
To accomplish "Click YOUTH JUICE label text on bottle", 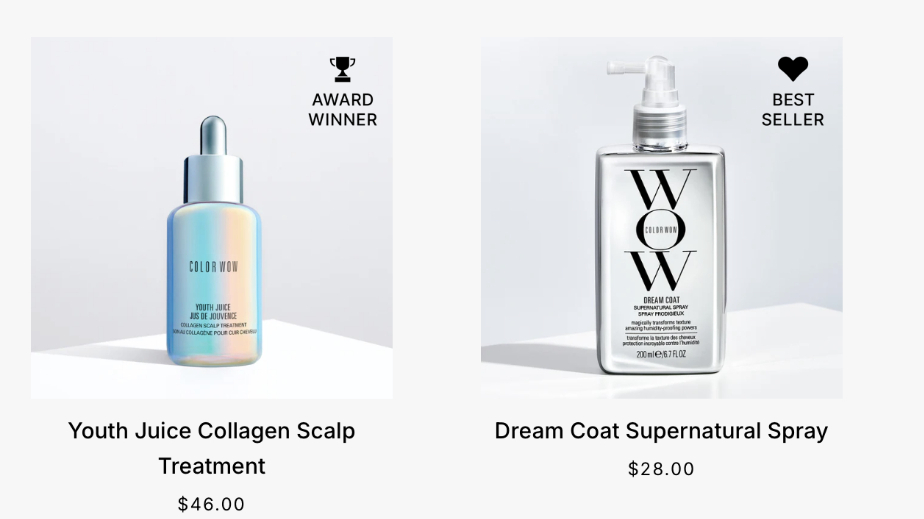I will click(213, 307).
